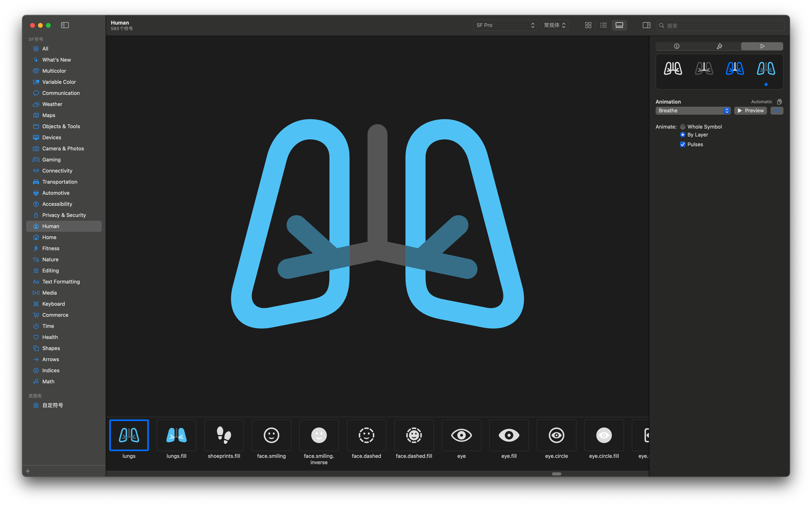812x506 pixels.
Task: Click the Automotive steering wheel icon
Action: pyautogui.click(x=36, y=193)
